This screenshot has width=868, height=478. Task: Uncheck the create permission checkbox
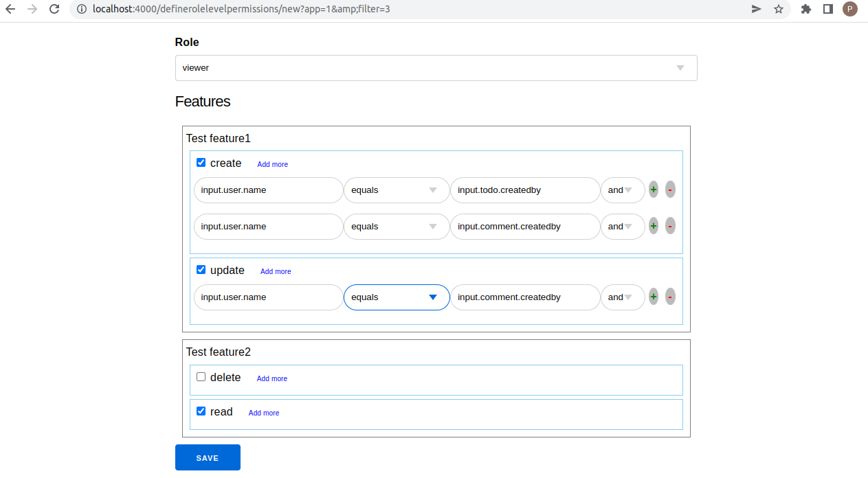pyautogui.click(x=201, y=163)
